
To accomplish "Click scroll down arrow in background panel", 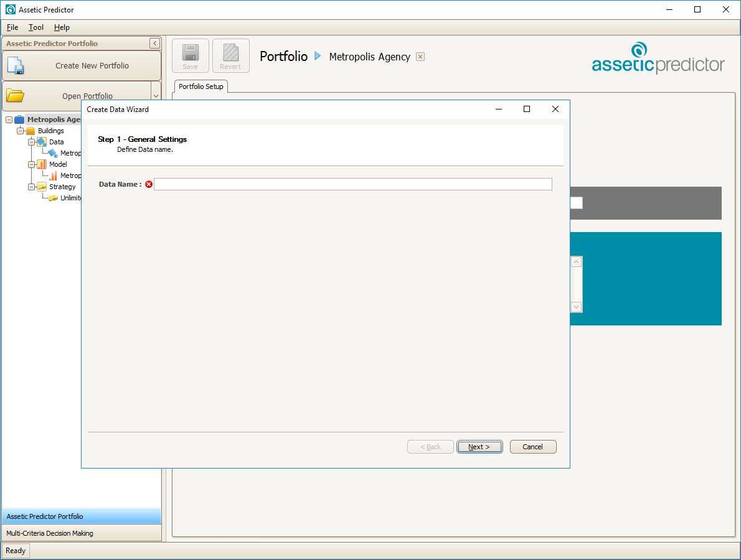I will (576, 307).
